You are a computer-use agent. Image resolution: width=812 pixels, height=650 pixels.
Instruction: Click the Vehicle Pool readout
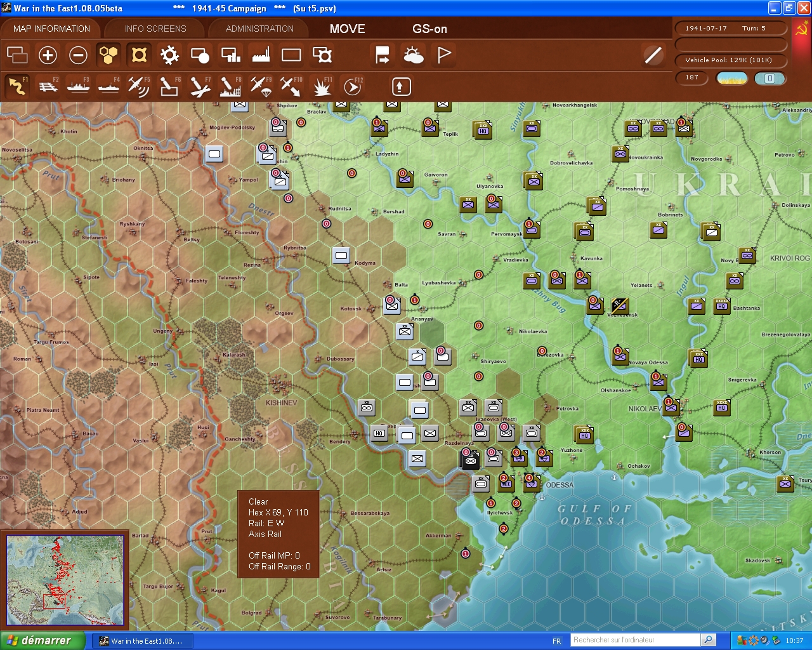(731, 60)
